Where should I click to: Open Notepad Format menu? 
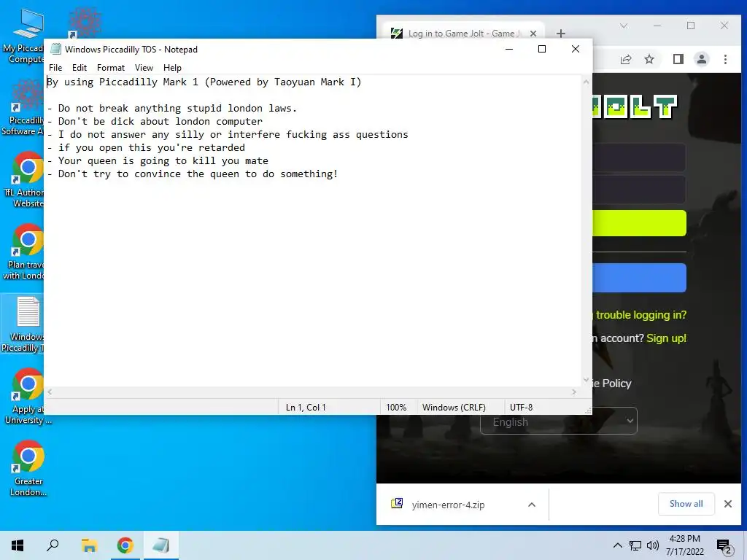point(111,68)
